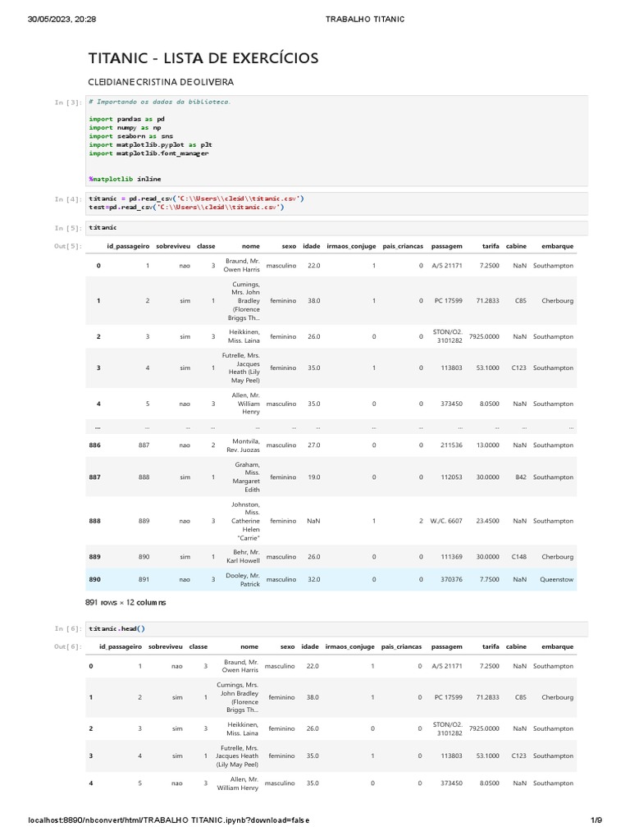630x840 pixels.
Task: Select row index 887 in the table
Action: tap(95, 477)
